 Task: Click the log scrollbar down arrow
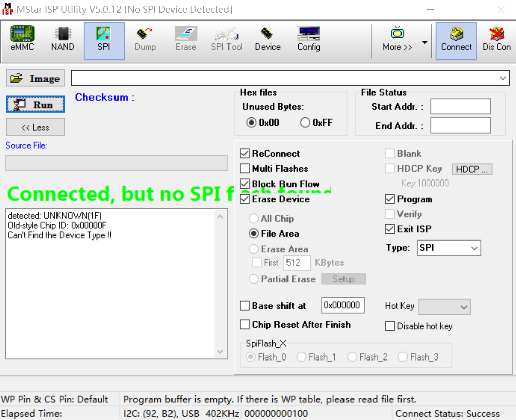pos(220,351)
